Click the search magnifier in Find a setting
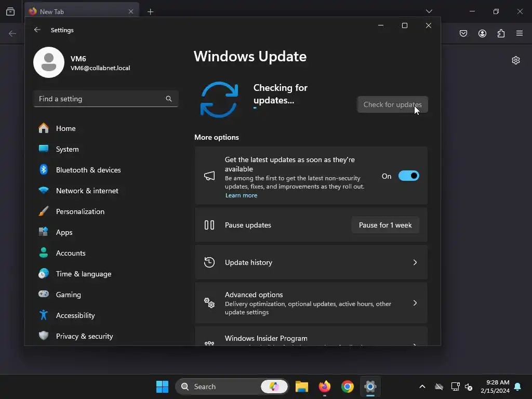Image resolution: width=532 pixels, height=399 pixels. pyautogui.click(x=169, y=99)
